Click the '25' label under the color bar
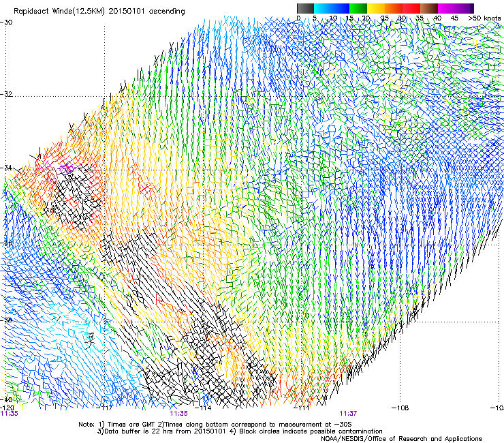The image size is (504, 443). [385, 18]
